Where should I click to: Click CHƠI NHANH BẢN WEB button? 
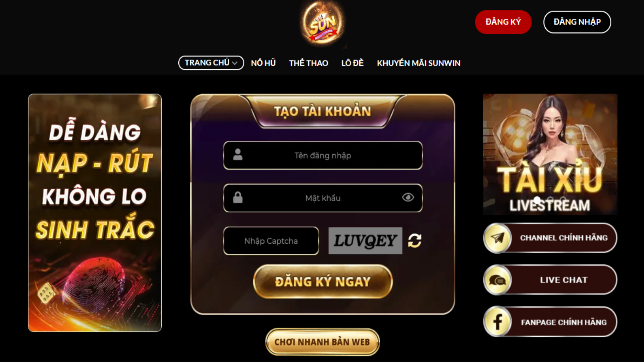[322, 342]
